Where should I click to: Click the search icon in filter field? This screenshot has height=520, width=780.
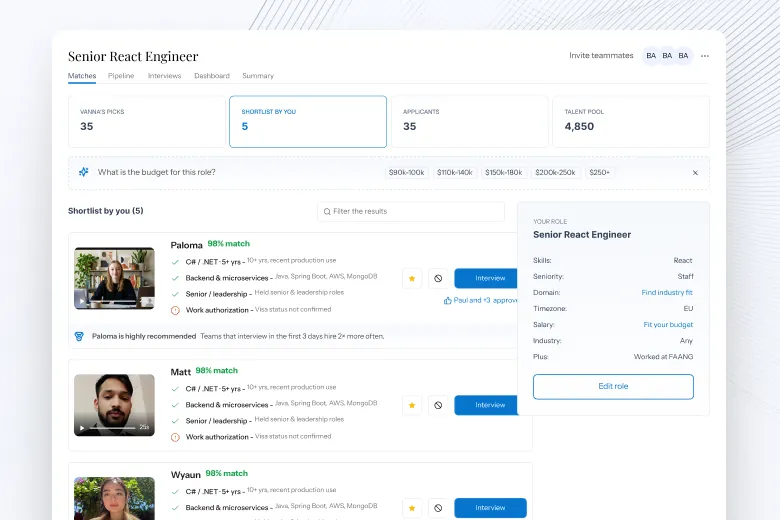click(x=327, y=211)
